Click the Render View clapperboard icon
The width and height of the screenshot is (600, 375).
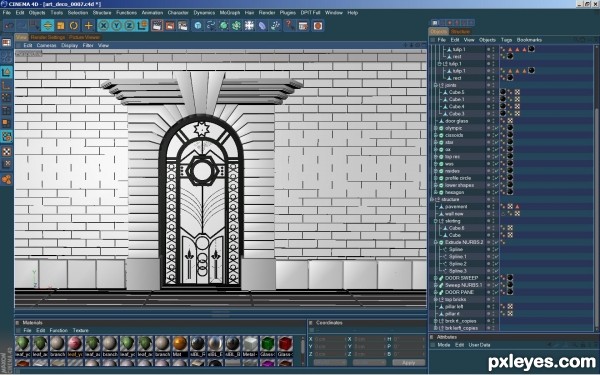(x=157, y=26)
